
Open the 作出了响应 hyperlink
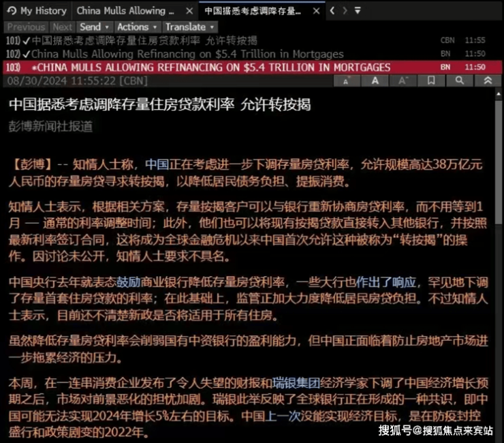coord(386,282)
